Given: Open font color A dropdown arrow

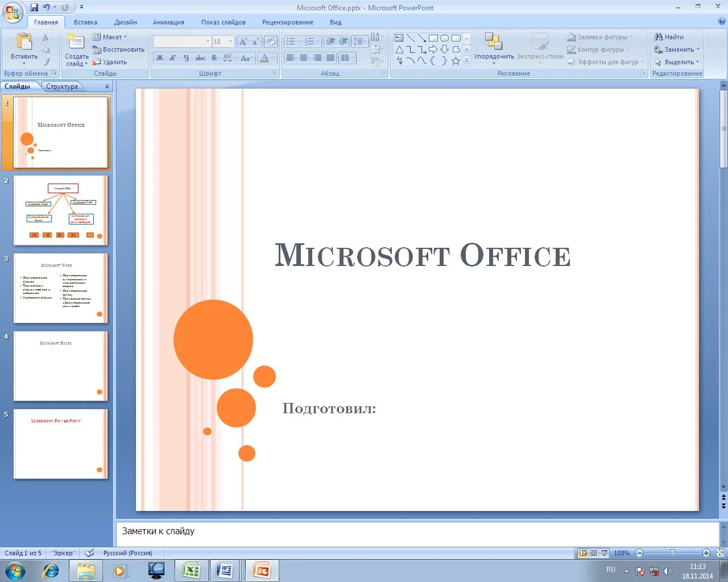Looking at the screenshot, I should pyautogui.click(x=274, y=58).
